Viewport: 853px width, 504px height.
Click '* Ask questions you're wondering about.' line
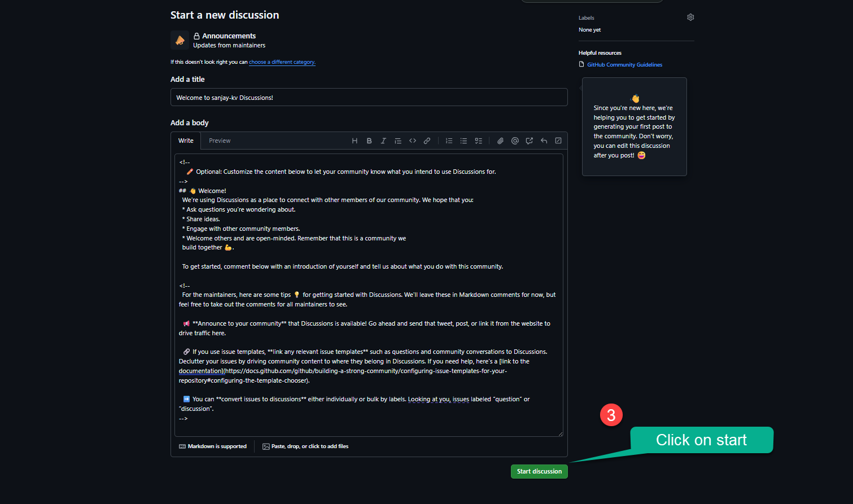coord(239,209)
